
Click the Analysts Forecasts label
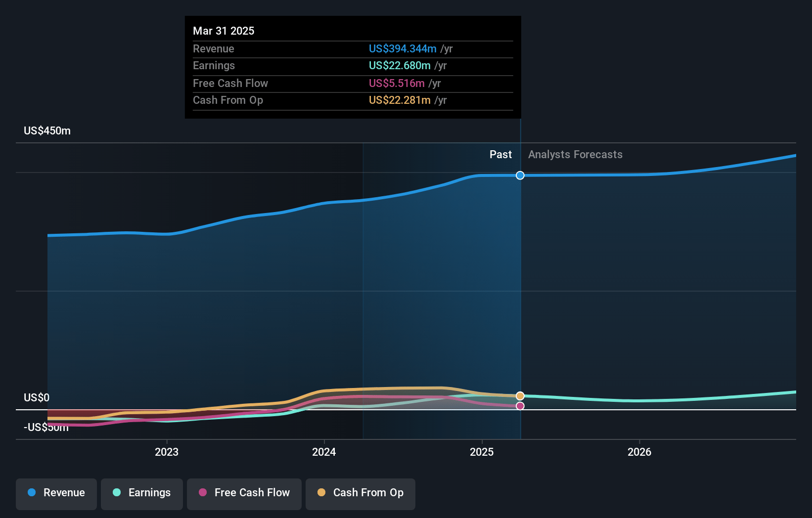click(575, 155)
